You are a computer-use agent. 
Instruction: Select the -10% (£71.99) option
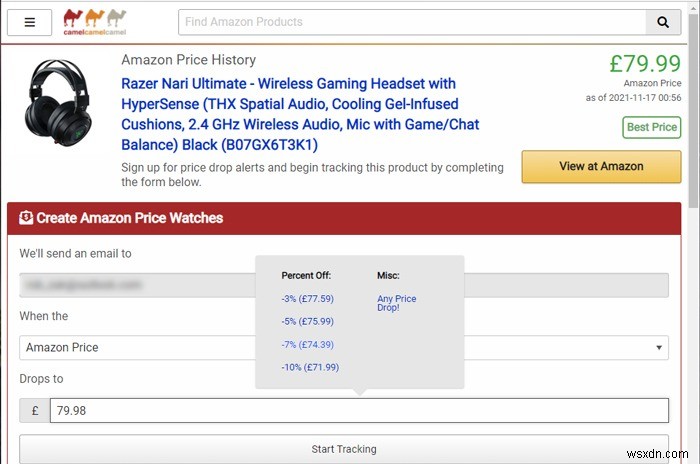tap(310, 367)
